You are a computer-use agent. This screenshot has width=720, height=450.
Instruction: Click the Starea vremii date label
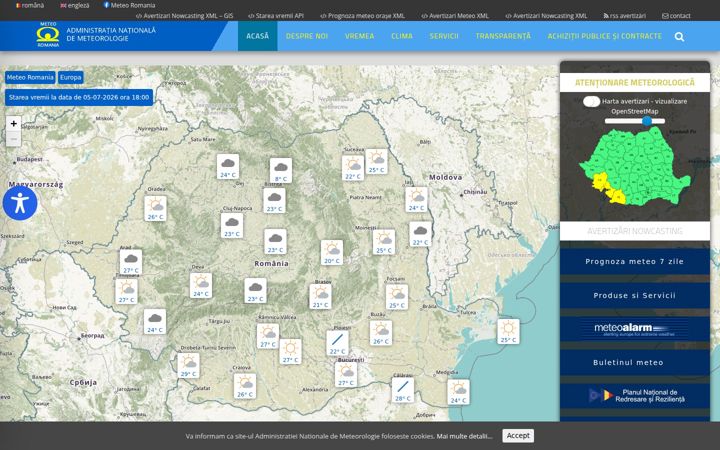click(79, 97)
